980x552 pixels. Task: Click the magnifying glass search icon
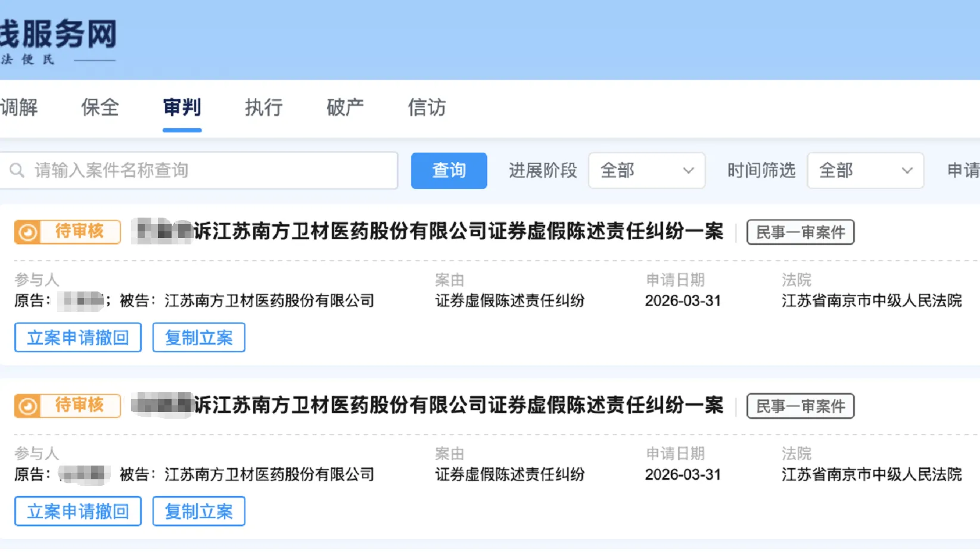17,170
